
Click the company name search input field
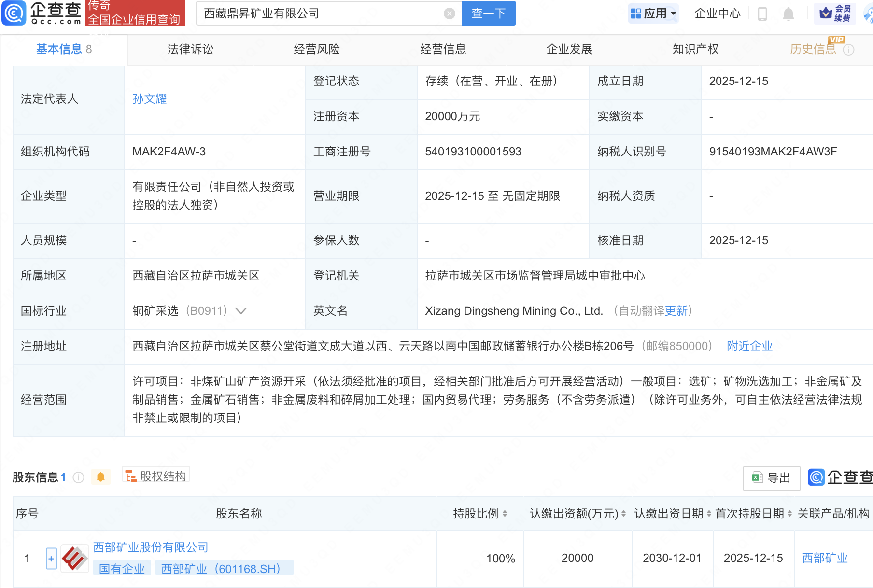[321, 14]
